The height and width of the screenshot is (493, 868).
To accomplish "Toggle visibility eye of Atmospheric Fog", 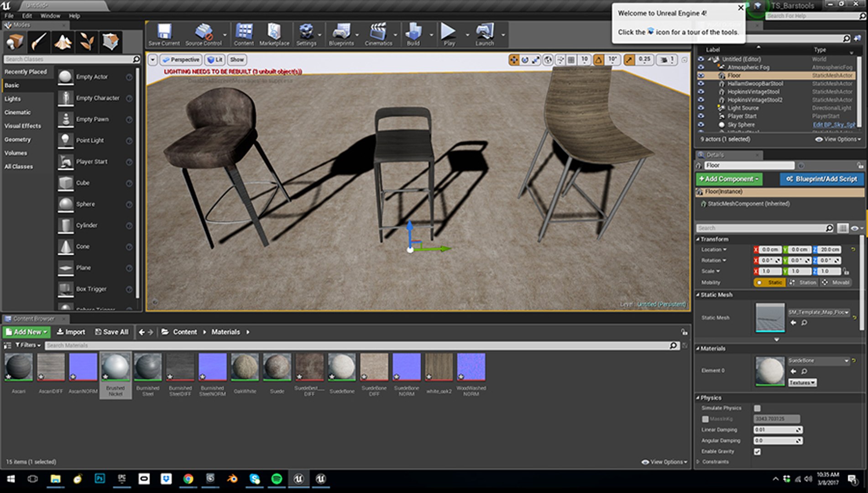I will coord(701,67).
